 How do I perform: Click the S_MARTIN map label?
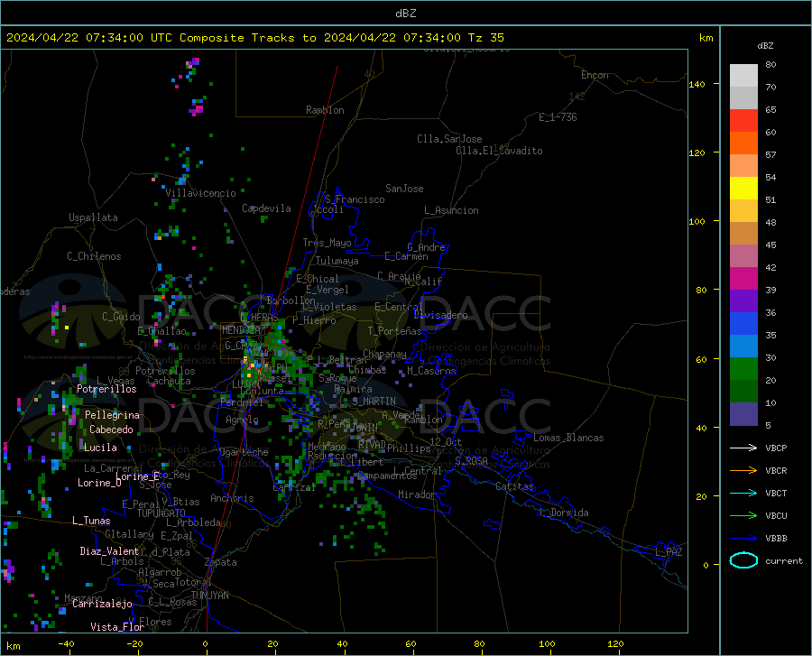click(x=374, y=402)
